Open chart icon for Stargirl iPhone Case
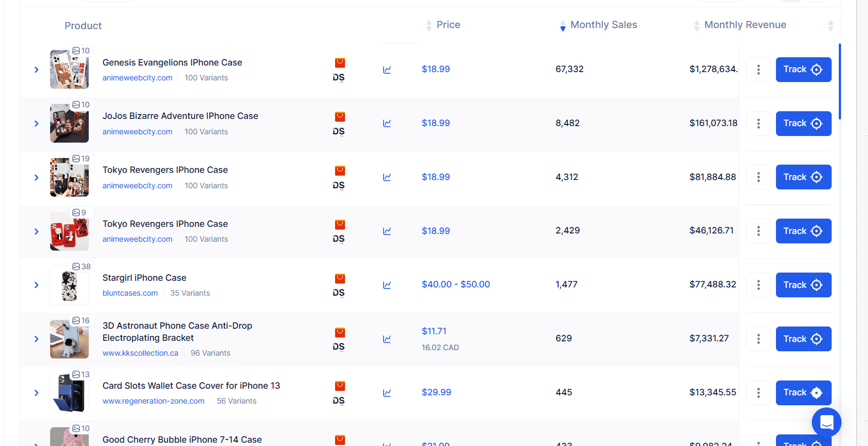This screenshot has height=446, width=868. pyautogui.click(x=387, y=285)
